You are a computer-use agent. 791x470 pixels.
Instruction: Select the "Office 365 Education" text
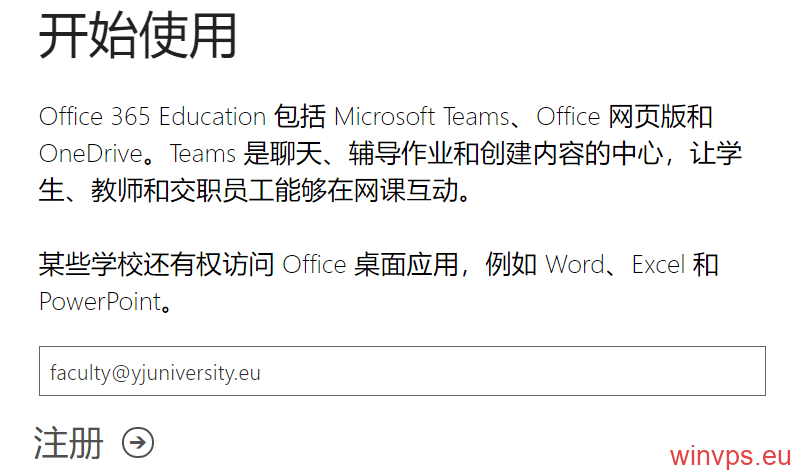click(152, 116)
